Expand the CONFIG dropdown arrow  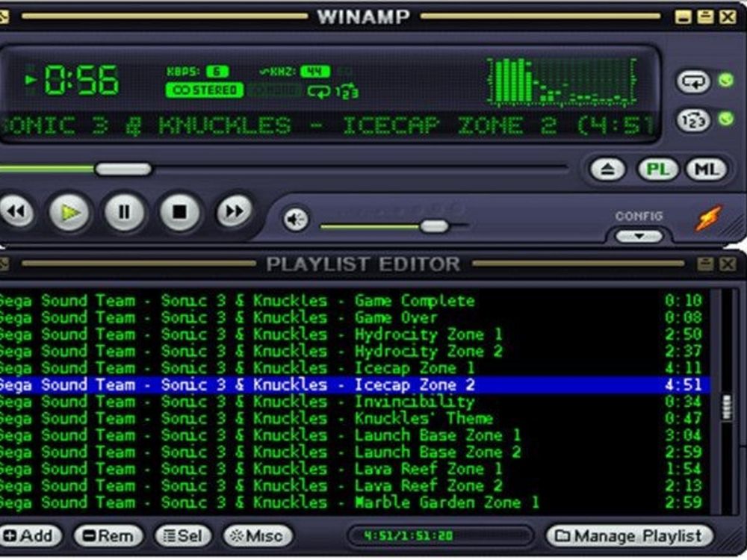coord(639,236)
